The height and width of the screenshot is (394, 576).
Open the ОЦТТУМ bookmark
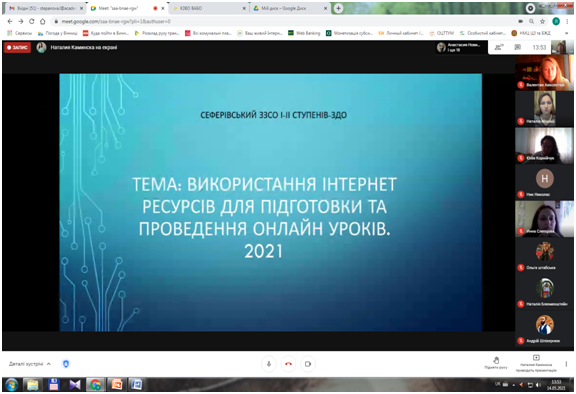coord(442,33)
